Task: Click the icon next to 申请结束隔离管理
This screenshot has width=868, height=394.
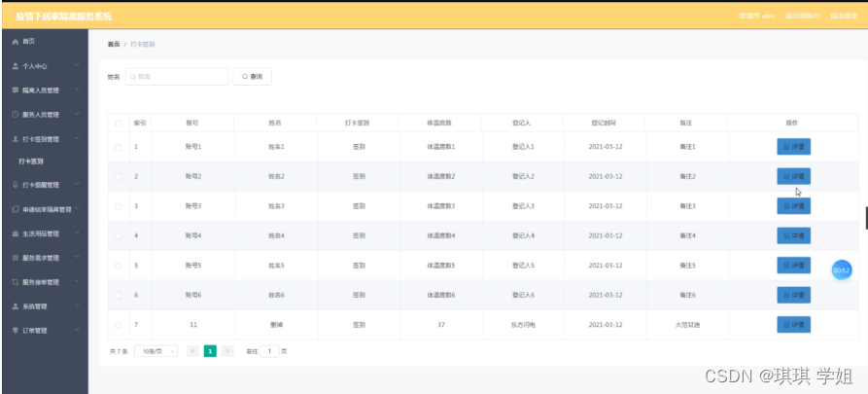Action: 16,209
